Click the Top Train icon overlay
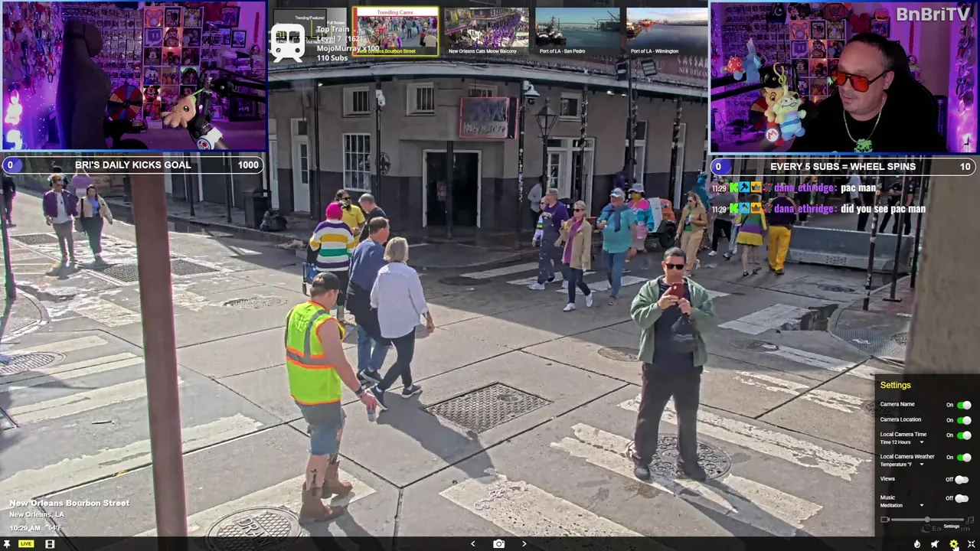This screenshot has width=980, height=551. coord(288,43)
